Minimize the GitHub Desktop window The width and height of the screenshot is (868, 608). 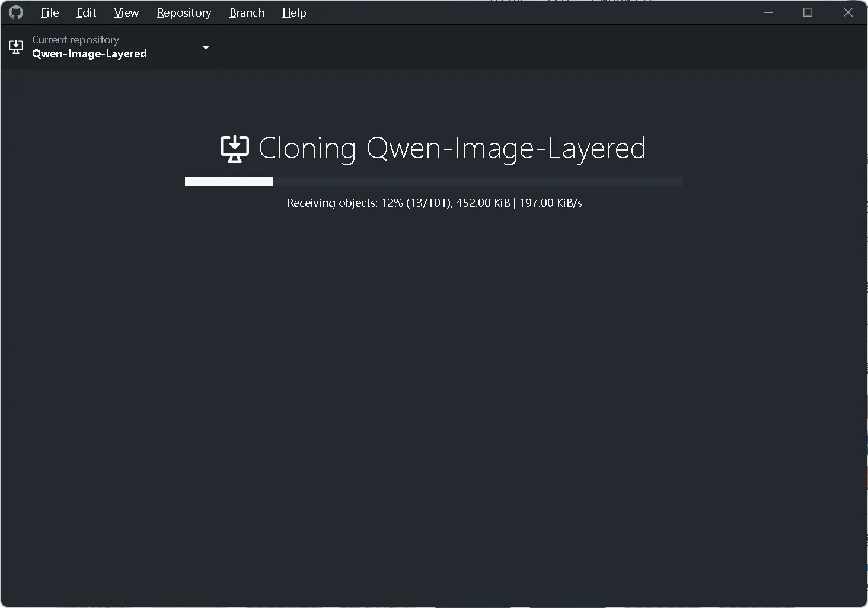pyautogui.click(x=768, y=12)
